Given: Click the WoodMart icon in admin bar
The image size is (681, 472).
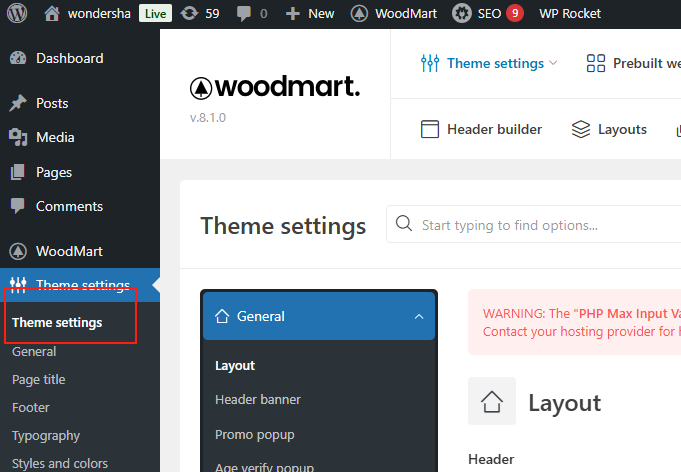Looking at the screenshot, I should tap(359, 13).
